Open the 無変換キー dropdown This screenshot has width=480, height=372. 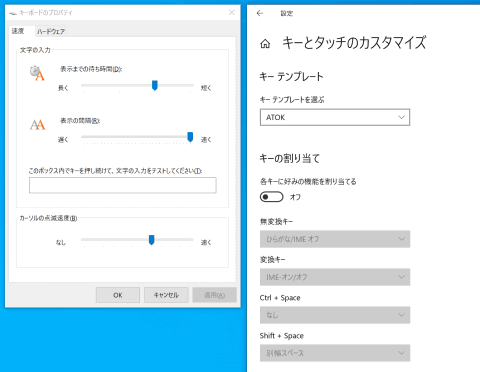pos(335,239)
